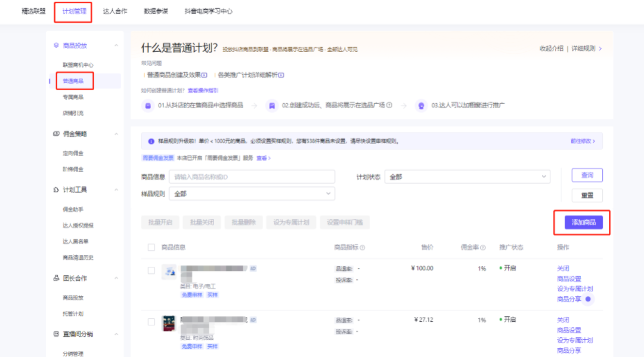
Task: Click ID badge of the ¥27.12 product
Action: (253, 320)
